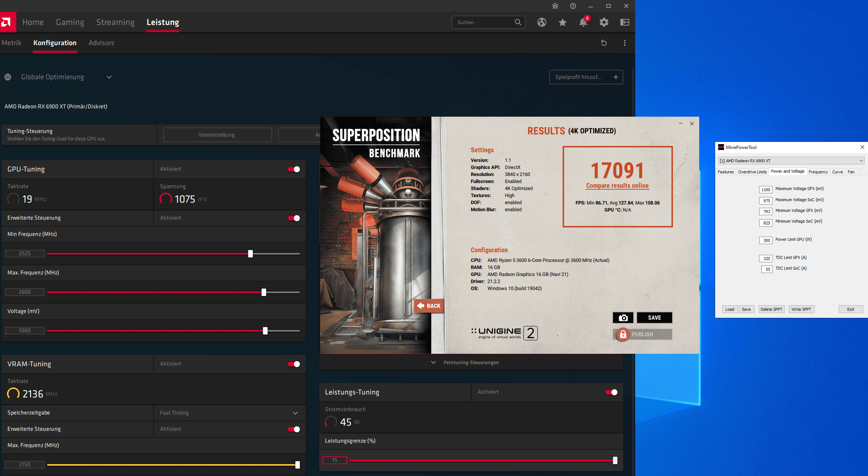Select the Frequency tab in MorePowerTool
Screen dimensions: 868x476
(818, 172)
